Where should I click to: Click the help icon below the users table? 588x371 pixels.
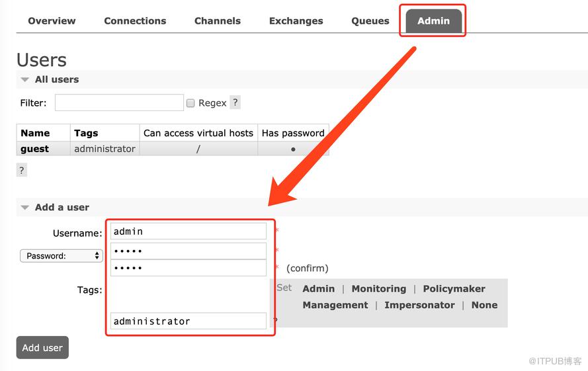[x=22, y=171]
